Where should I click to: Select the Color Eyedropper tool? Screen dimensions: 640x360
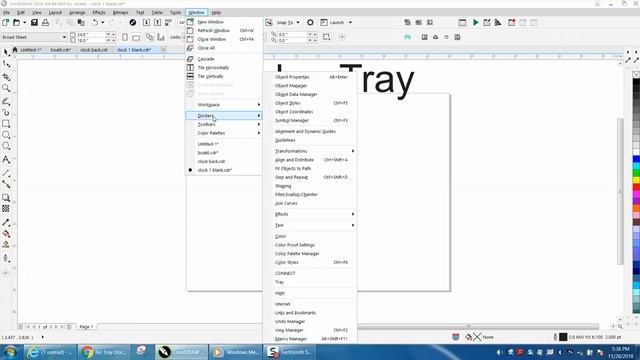coord(6,222)
